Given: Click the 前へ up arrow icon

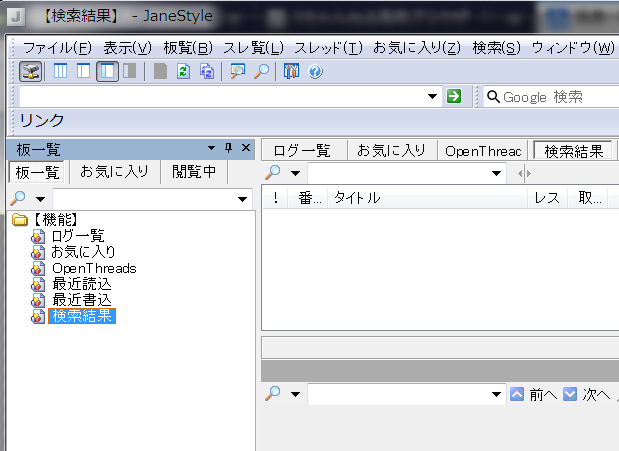Looking at the screenshot, I should [517, 394].
